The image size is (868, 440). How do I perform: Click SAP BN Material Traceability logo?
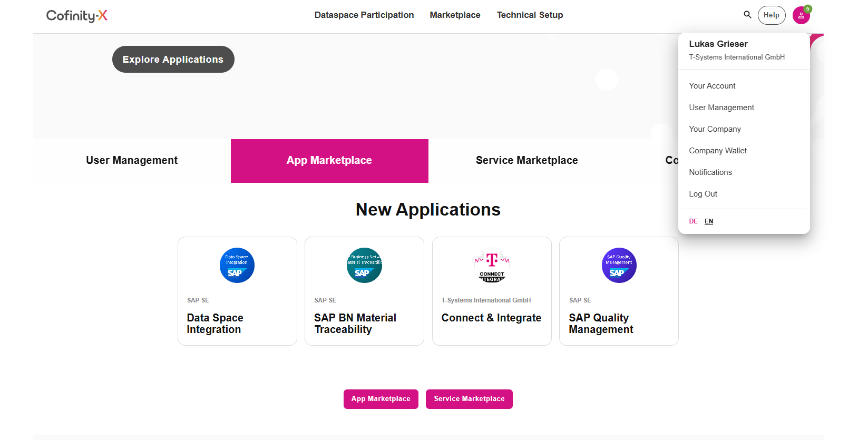pos(364,265)
